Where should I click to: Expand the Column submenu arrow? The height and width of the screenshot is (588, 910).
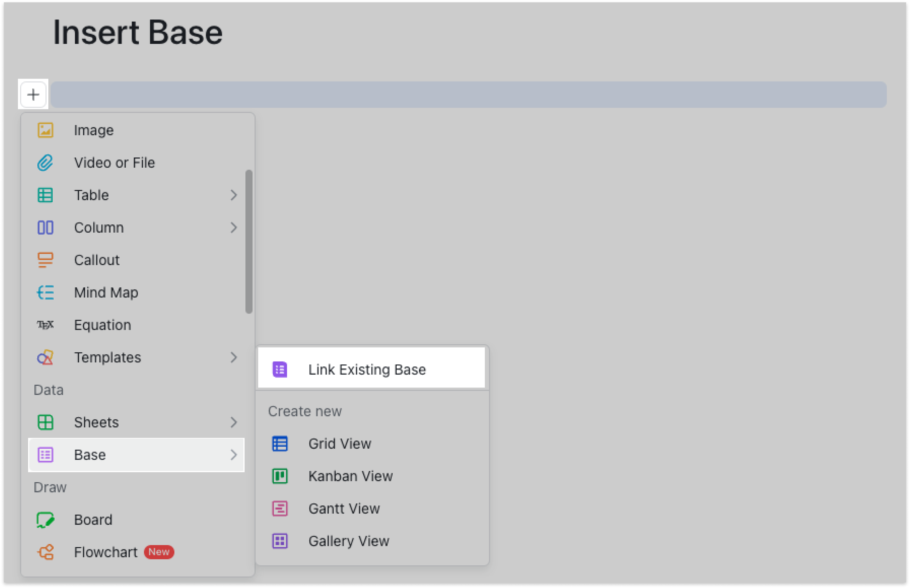[x=234, y=228]
